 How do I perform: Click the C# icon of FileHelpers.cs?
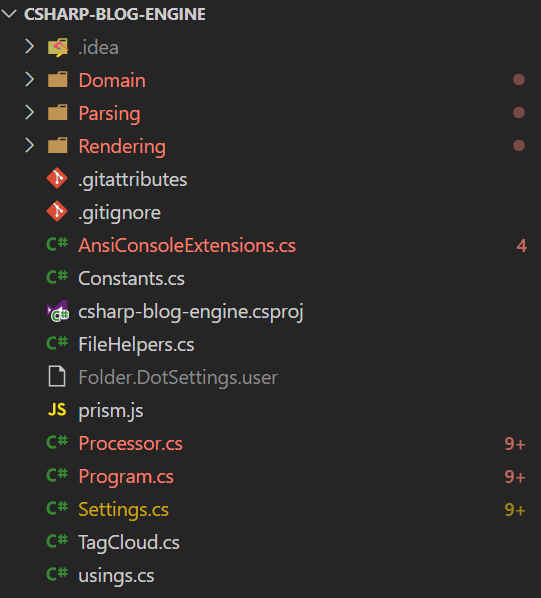[57, 343]
